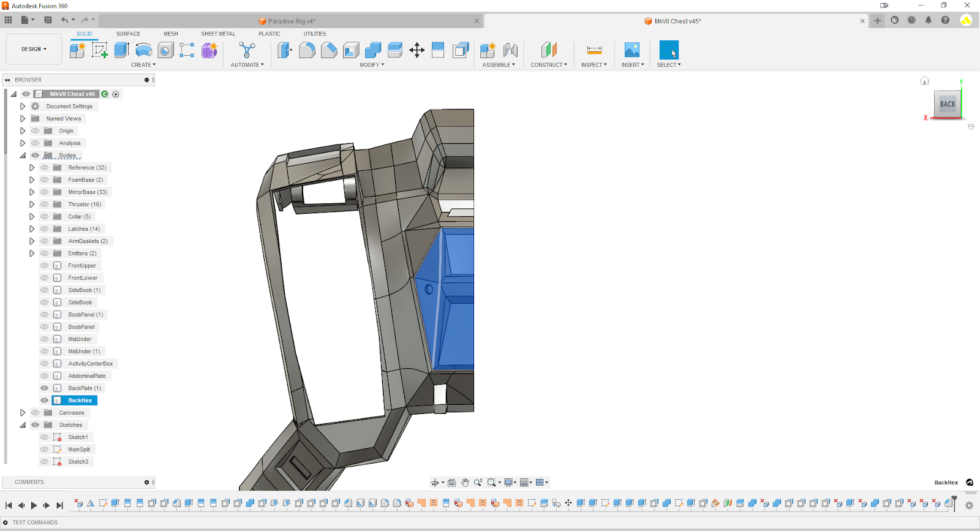Click the Automate tool icon

point(247,50)
